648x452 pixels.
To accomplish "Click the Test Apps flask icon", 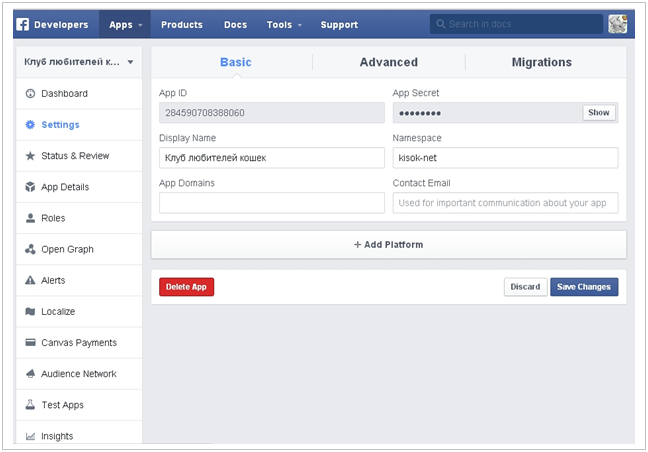I will pos(30,404).
